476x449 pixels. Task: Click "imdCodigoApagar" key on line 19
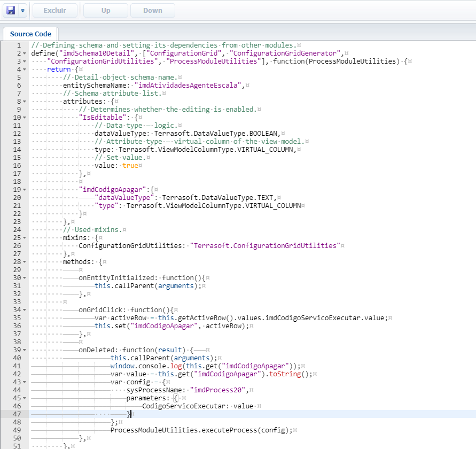[113, 190]
